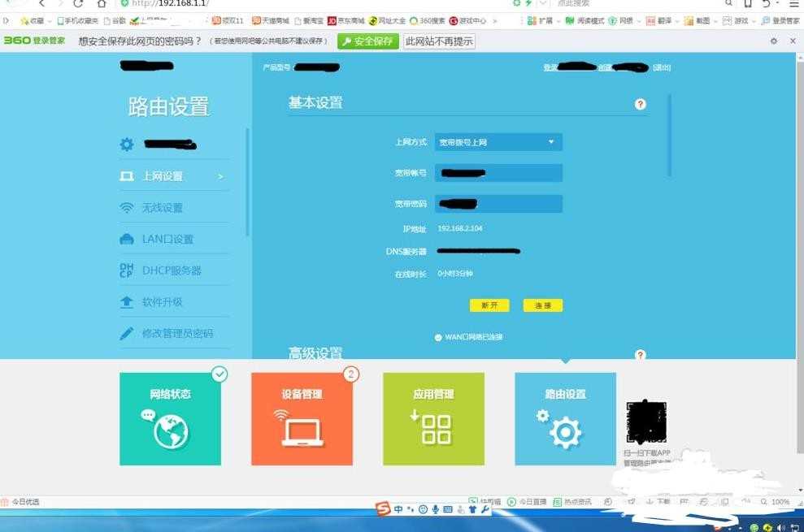Click 此网站不再提示 button
Viewport: 804px width, 532px height.
click(x=440, y=41)
